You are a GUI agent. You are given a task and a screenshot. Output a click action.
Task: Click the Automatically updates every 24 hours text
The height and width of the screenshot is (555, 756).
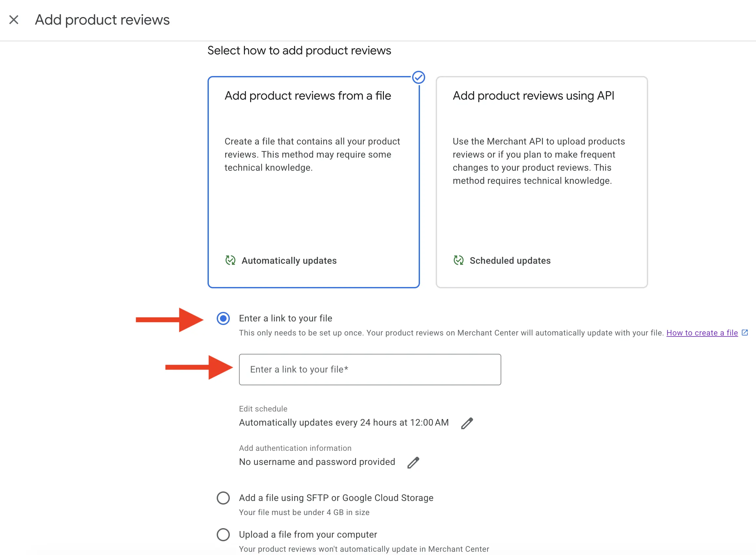(x=344, y=422)
